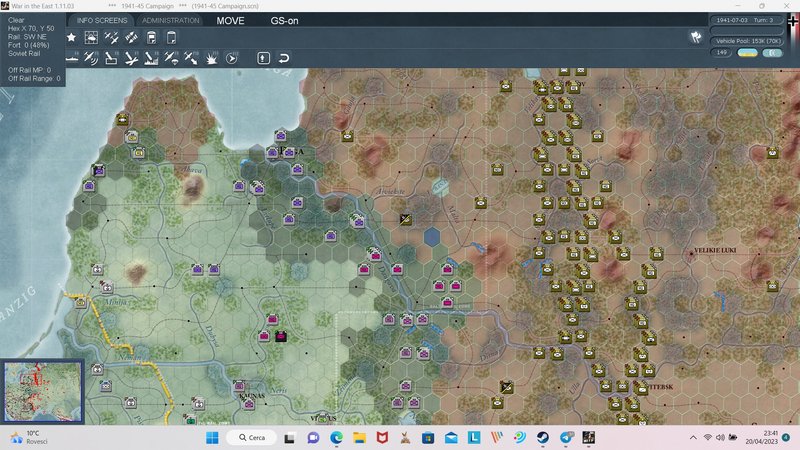
Task: Open Telegram from taskbar
Action: 566,437
